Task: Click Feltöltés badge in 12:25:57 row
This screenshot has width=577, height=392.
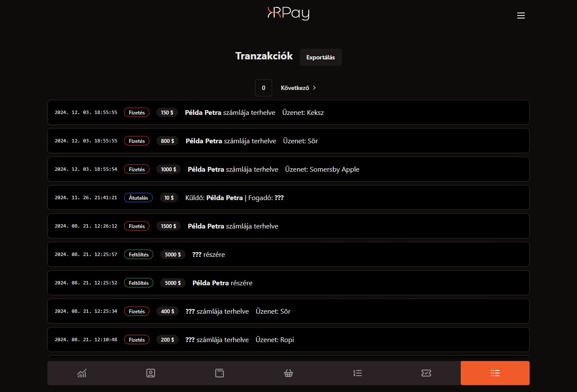Action: (x=139, y=254)
